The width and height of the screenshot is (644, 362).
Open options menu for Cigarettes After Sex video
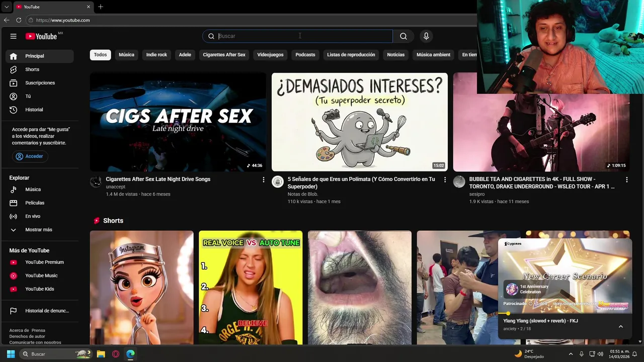(x=263, y=179)
